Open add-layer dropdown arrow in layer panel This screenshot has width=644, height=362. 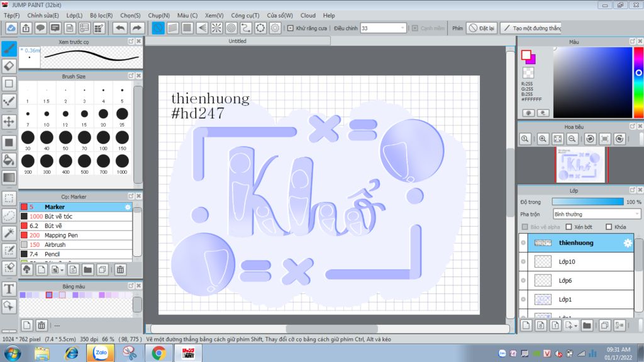tap(576, 326)
